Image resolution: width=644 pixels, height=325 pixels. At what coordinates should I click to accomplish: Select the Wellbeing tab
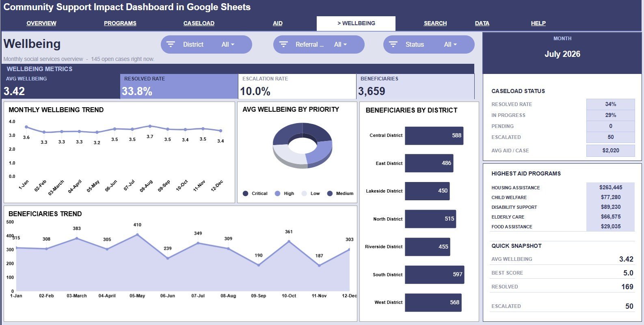coord(356,23)
